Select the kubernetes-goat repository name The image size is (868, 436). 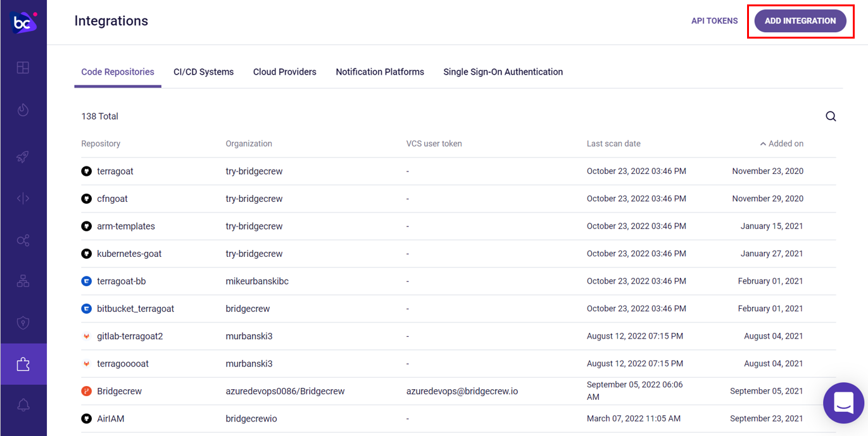point(129,254)
